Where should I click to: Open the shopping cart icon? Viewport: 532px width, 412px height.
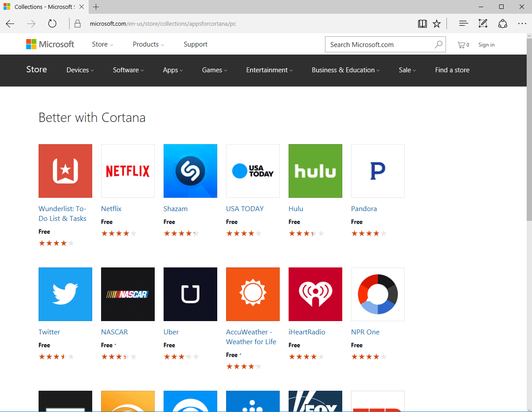coord(462,45)
